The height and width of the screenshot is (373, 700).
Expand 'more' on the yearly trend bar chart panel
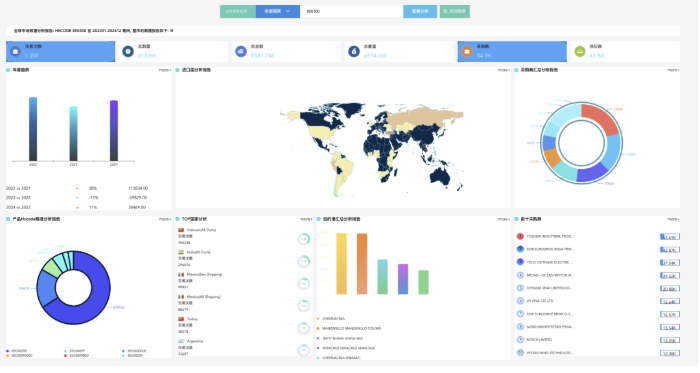165,70
